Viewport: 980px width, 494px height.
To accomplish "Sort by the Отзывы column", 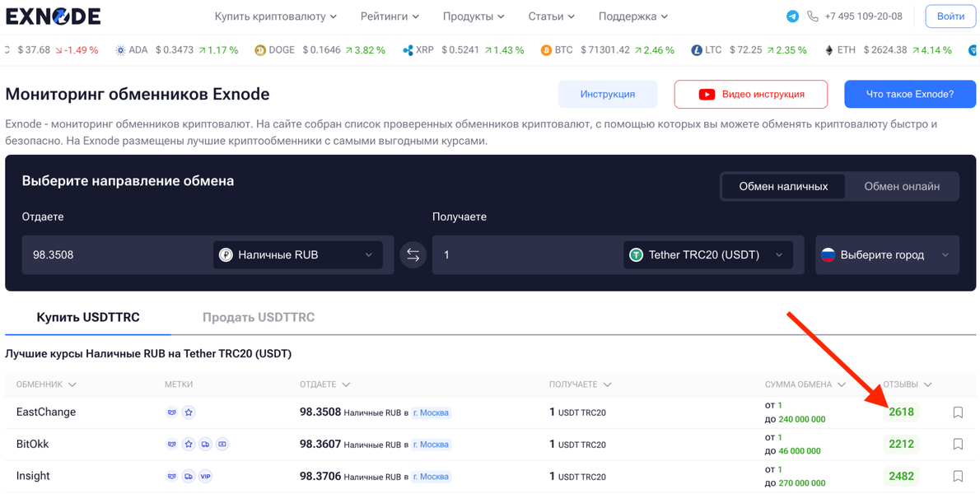I will 908,384.
